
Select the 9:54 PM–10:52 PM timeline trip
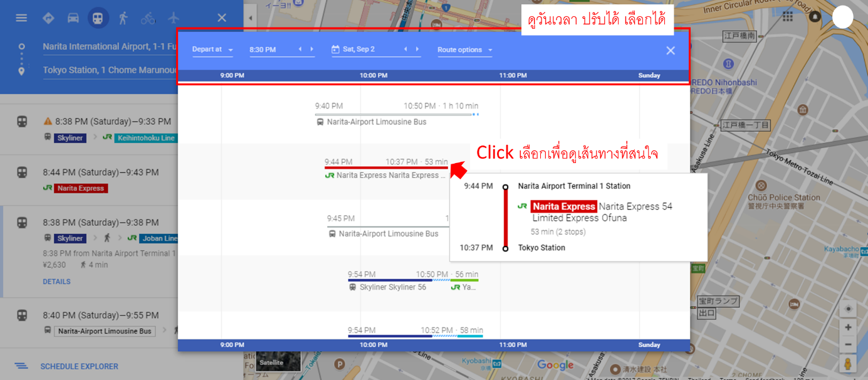tap(416, 332)
